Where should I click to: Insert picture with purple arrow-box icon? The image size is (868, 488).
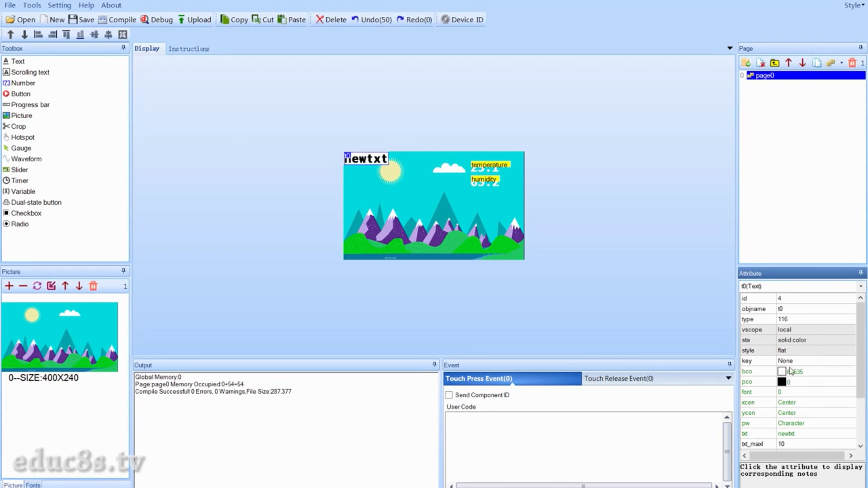(51, 286)
